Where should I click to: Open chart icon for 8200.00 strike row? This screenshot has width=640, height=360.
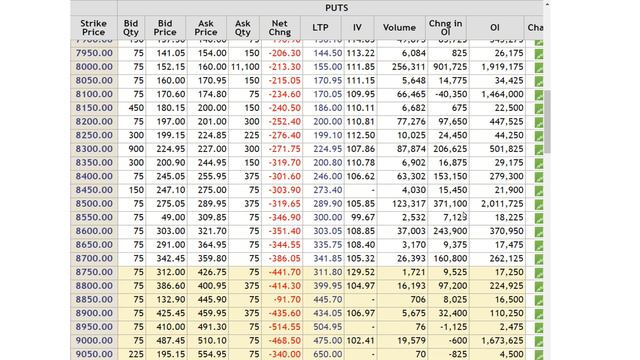pyautogui.click(x=539, y=122)
